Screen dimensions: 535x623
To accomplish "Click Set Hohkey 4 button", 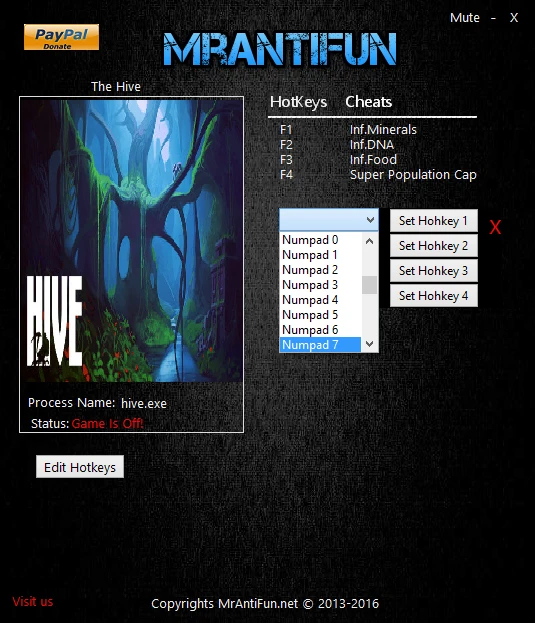I will (433, 296).
